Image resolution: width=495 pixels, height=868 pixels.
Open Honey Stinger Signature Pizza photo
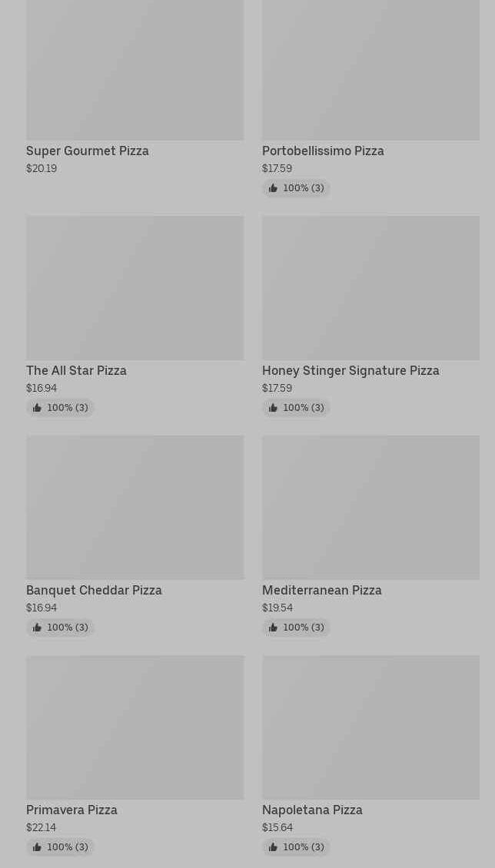(370, 287)
